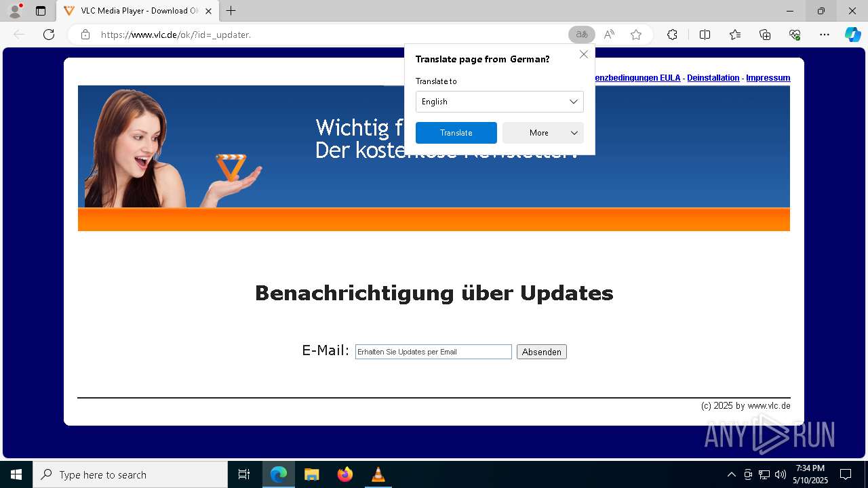The width and height of the screenshot is (868, 488).
Task: Open the browser profile icon
Action: coord(14,11)
